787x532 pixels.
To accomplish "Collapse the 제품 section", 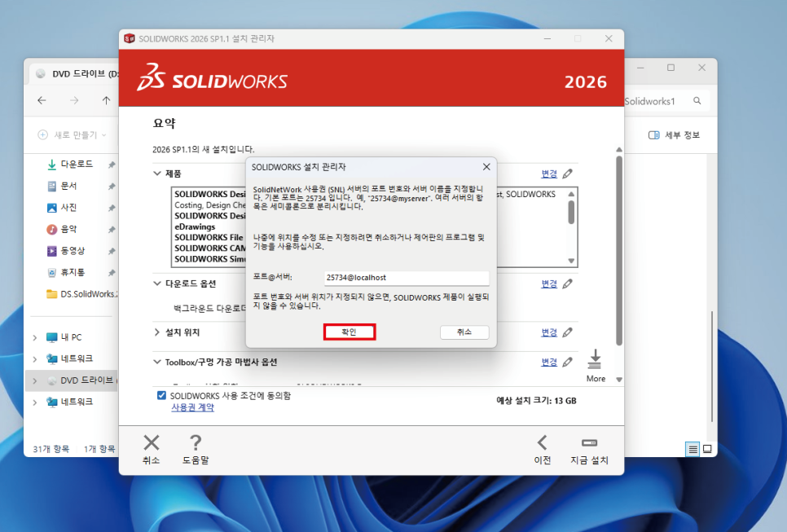I will click(x=157, y=174).
